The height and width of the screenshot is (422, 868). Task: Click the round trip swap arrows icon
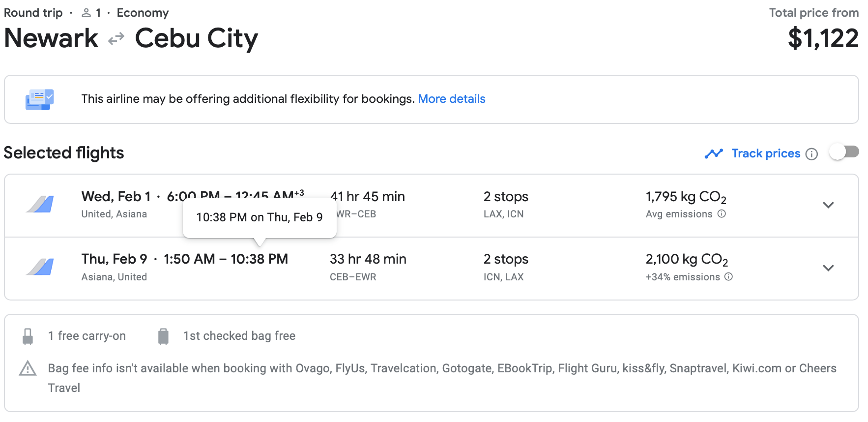116,38
